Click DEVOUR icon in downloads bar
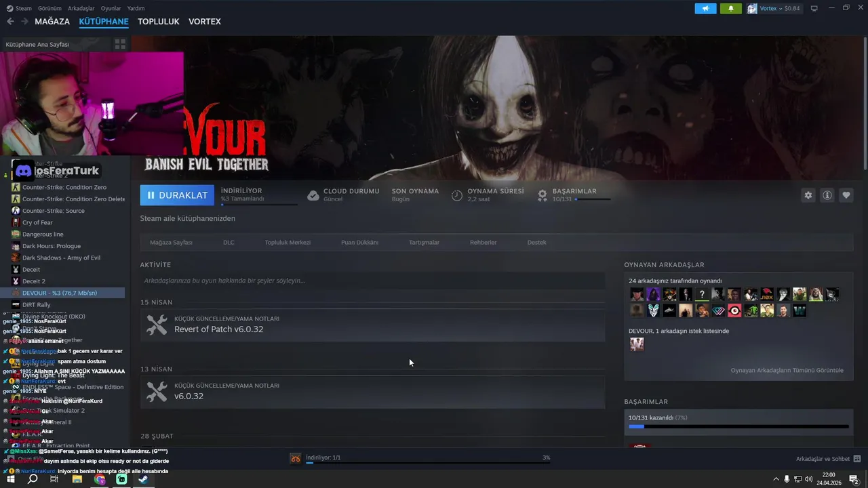The height and width of the screenshot is (488, 868). (x=296, y=459)
